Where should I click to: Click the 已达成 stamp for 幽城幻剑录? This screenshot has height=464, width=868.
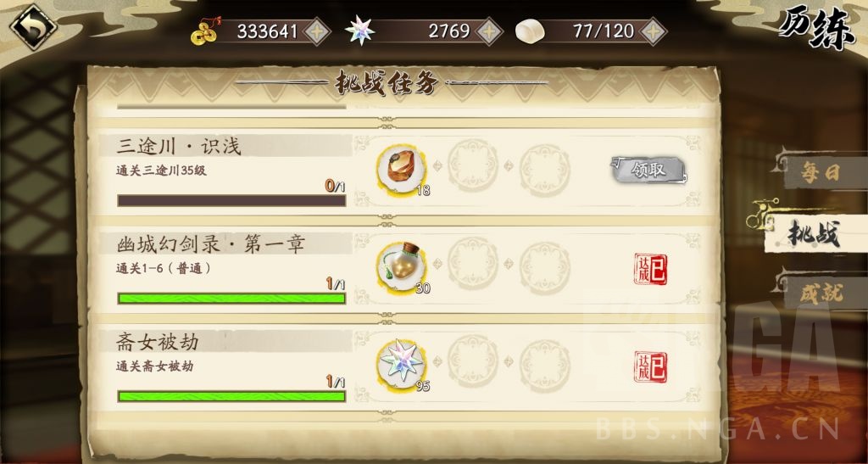[x=650, y=269]
